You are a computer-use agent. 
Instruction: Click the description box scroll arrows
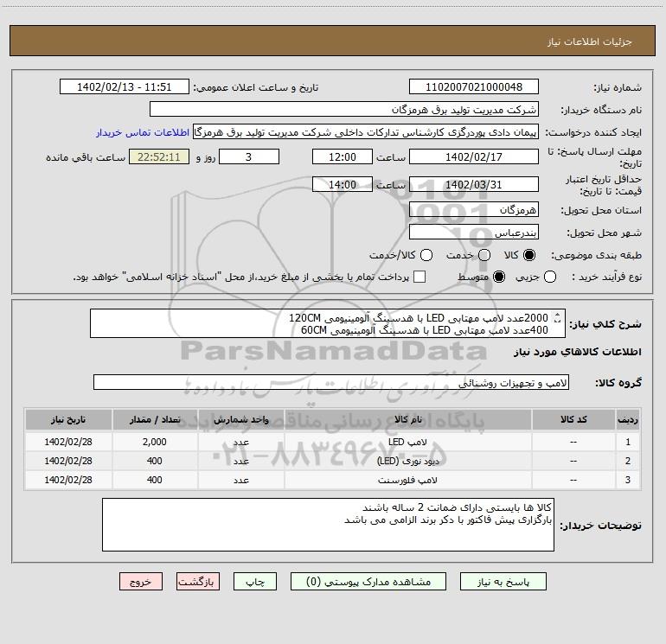click(x=557, y=318)
